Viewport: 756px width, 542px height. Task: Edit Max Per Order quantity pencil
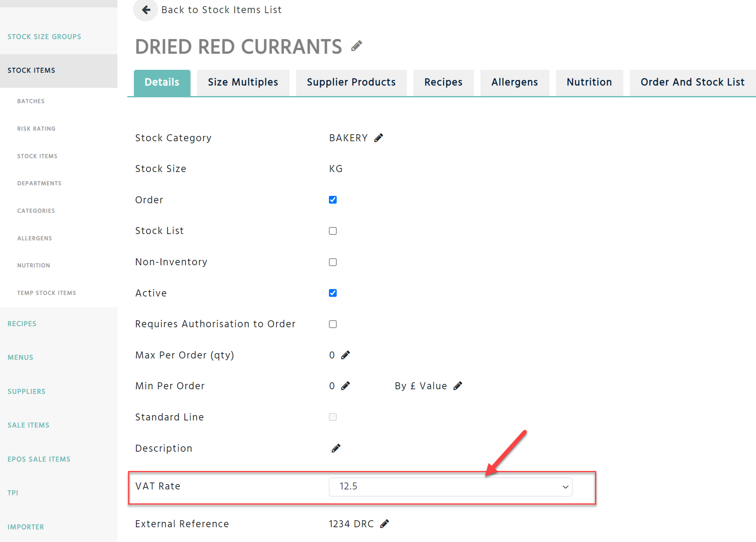pyautogui.click(x=346, y=355)
